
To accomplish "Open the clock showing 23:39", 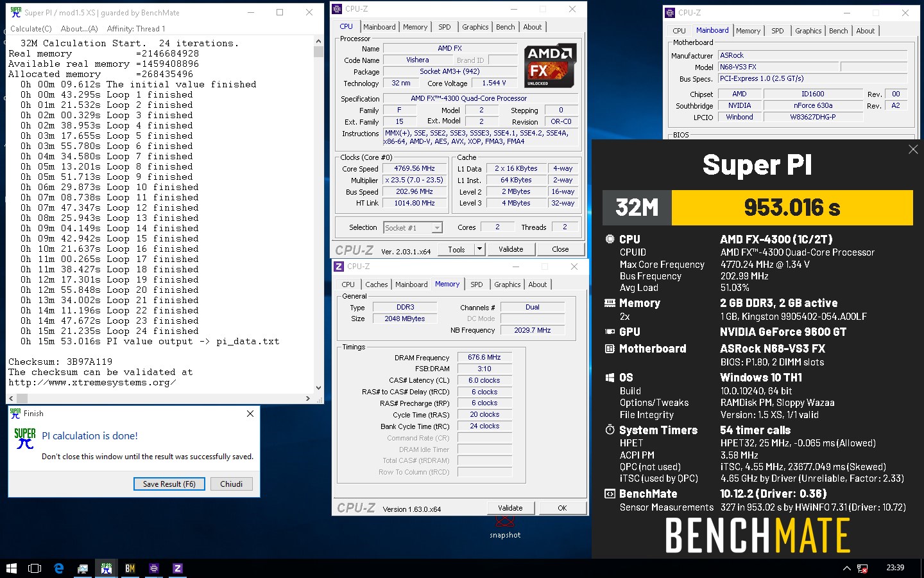I will (x=895, y=568).
